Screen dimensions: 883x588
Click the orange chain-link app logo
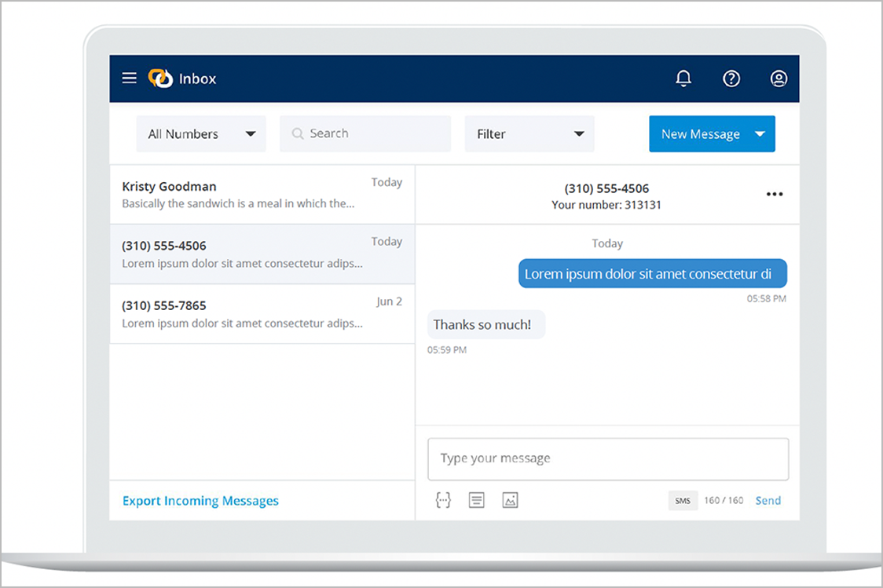[x=160, y=79]
